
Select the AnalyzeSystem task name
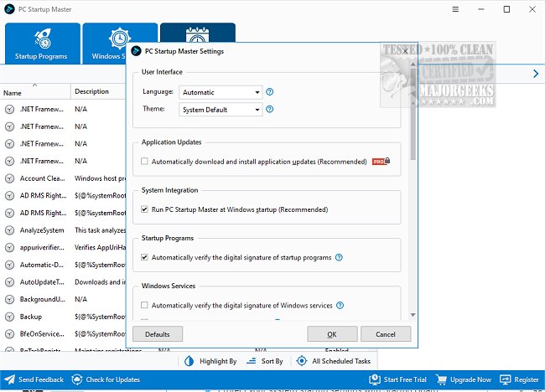tap(42, 230)
